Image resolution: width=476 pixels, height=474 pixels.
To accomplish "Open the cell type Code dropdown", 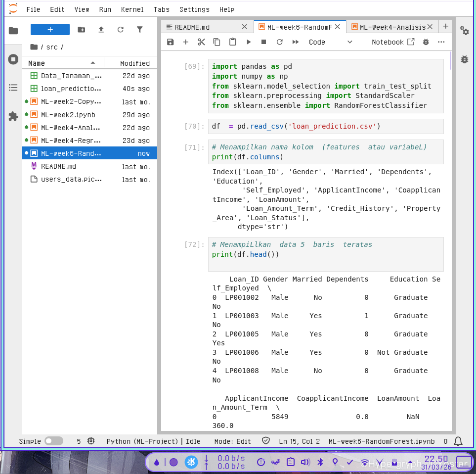I will coord(330,42).
